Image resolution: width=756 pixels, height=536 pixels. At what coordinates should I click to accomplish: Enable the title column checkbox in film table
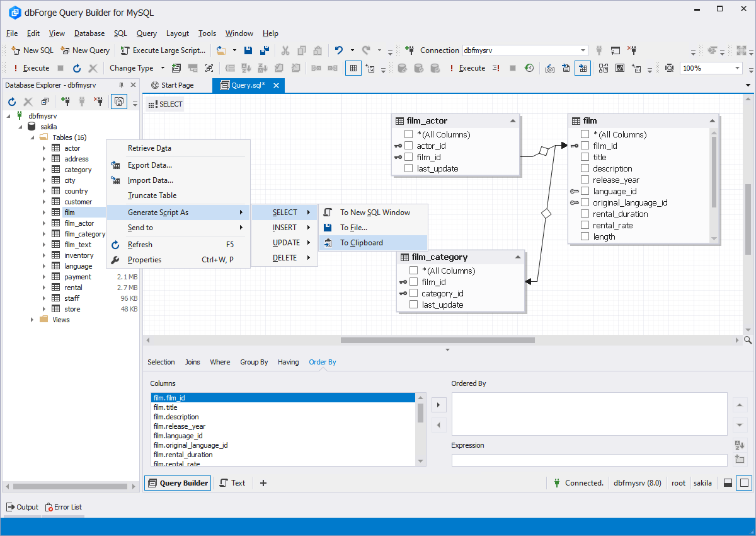[584, 156]
